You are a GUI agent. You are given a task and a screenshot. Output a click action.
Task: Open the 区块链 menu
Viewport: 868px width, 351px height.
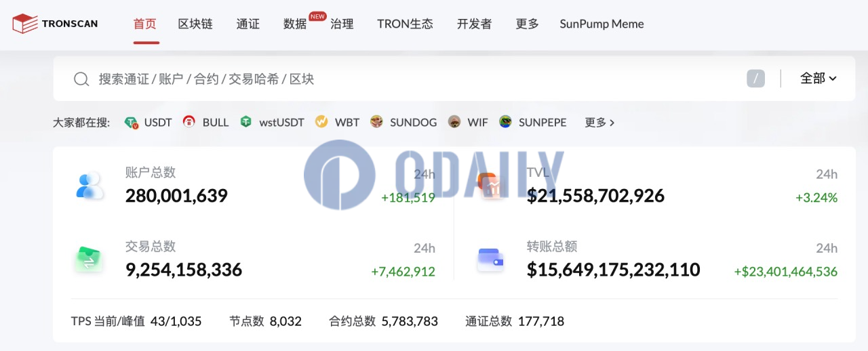195,24
